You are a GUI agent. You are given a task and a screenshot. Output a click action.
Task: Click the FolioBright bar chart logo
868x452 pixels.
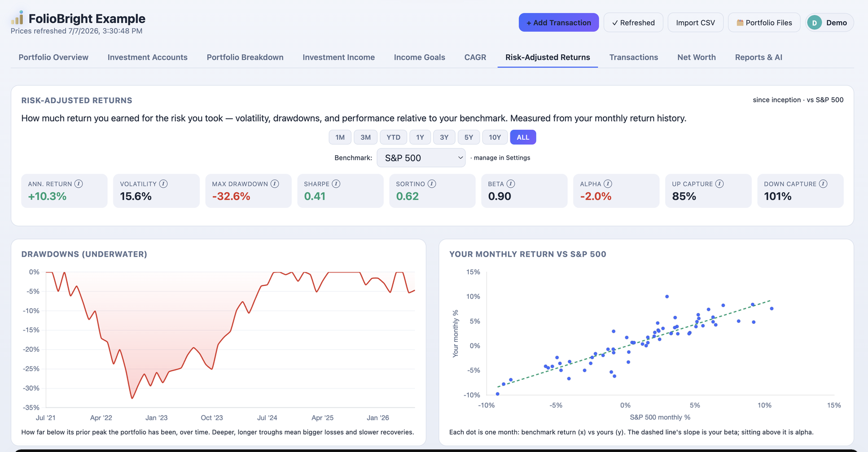point(17,17)
